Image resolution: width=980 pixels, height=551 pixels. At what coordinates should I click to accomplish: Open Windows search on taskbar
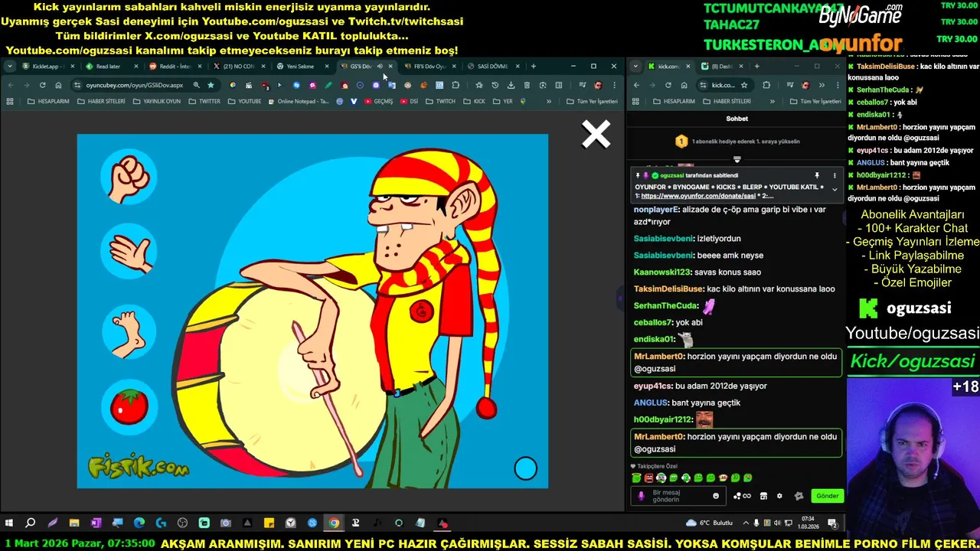point(31,523)
